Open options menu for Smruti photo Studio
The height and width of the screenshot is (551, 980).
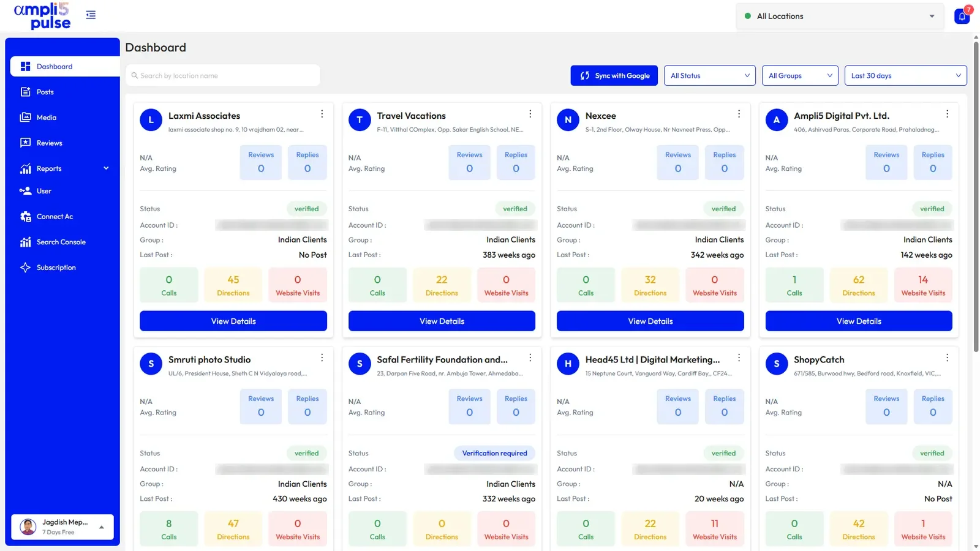click(322, 358)
